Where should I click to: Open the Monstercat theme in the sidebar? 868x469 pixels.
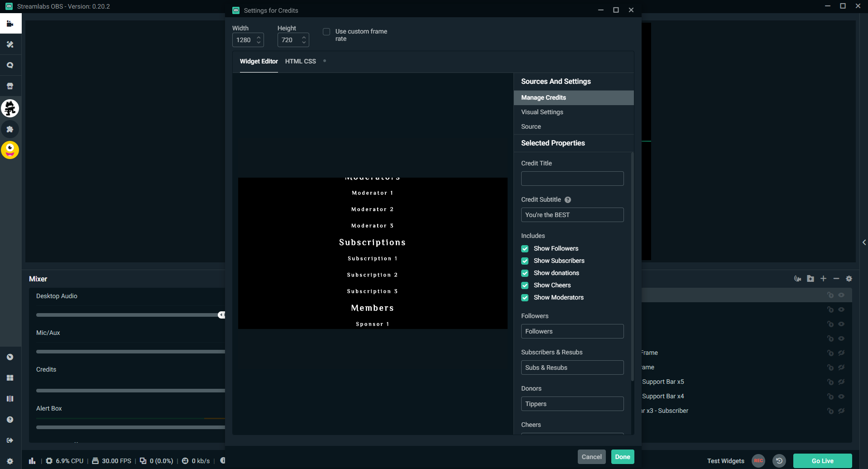coord(10,108)
